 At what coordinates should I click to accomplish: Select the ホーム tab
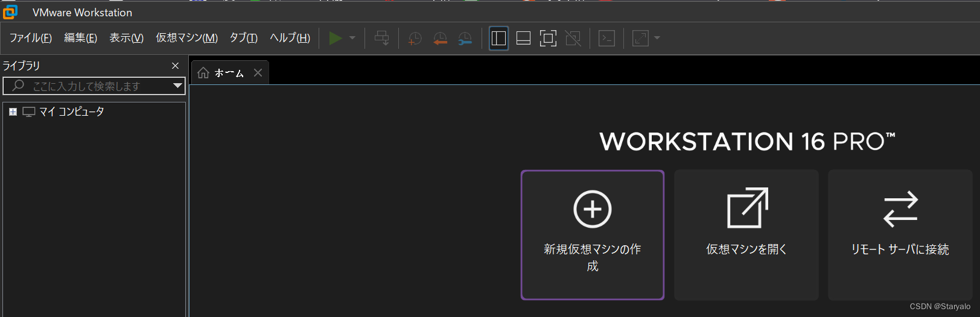tap(230, 73)
